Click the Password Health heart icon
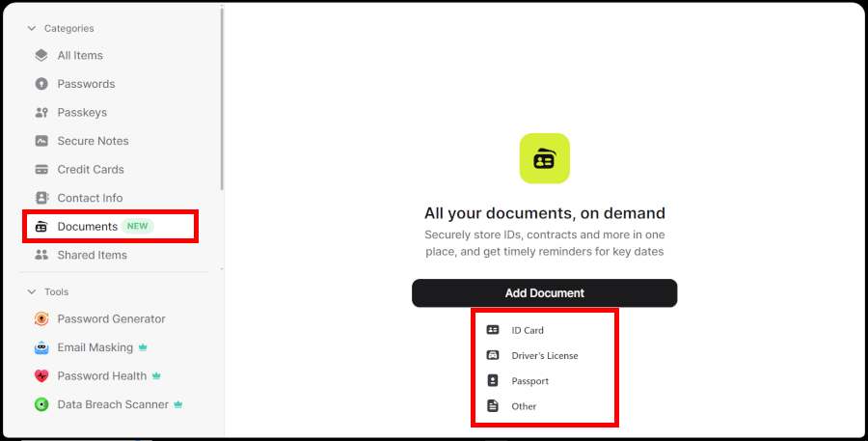The image size is (868, 441). click(41, 376)
